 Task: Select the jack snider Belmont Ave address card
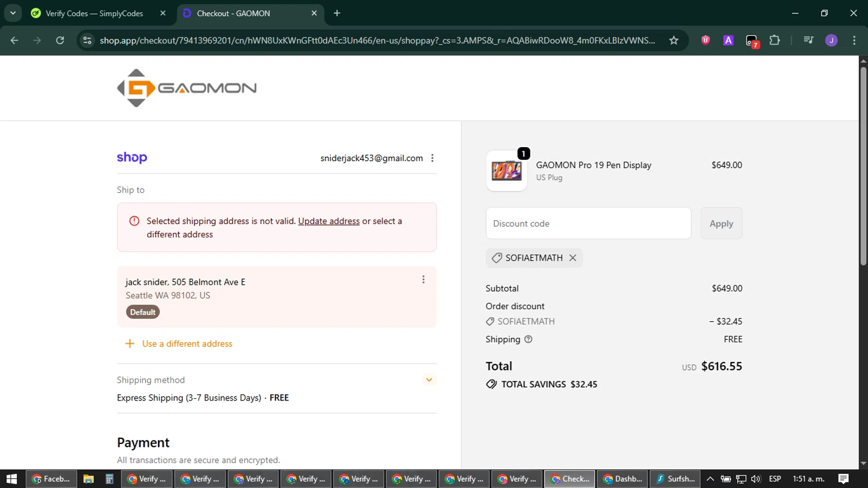tap(277, 297)
